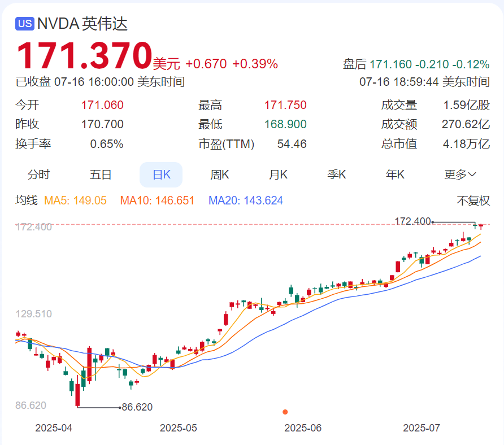This screenshot has width=504, height=445.
Task: Click the blue US market badge icon
Action: pyautogui.click(x=25, y=24)
